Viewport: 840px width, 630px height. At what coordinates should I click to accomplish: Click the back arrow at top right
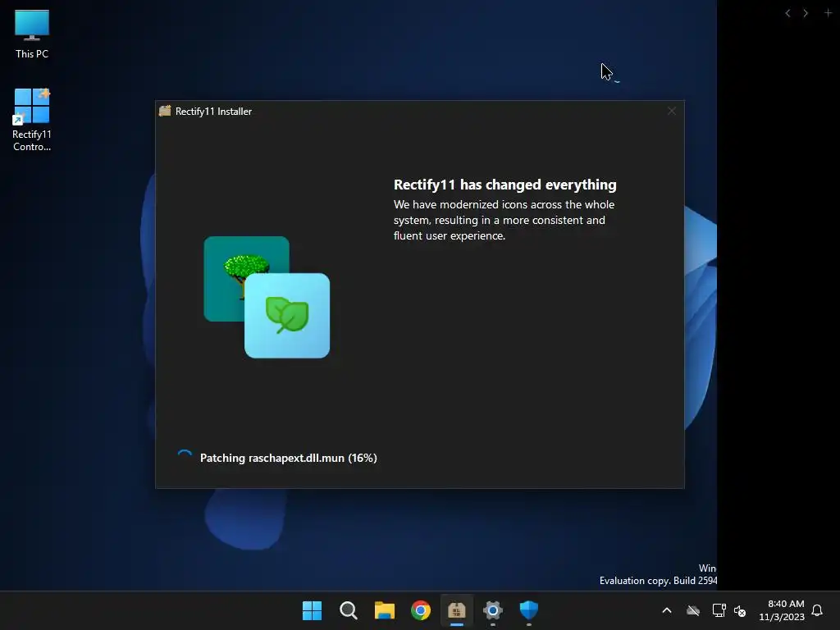click(788, 13)
